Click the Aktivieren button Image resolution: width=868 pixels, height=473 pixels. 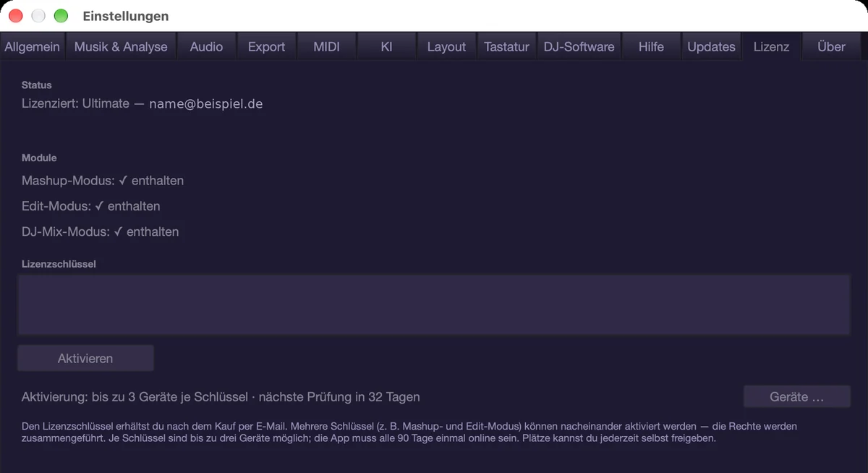tap(85, 358)
